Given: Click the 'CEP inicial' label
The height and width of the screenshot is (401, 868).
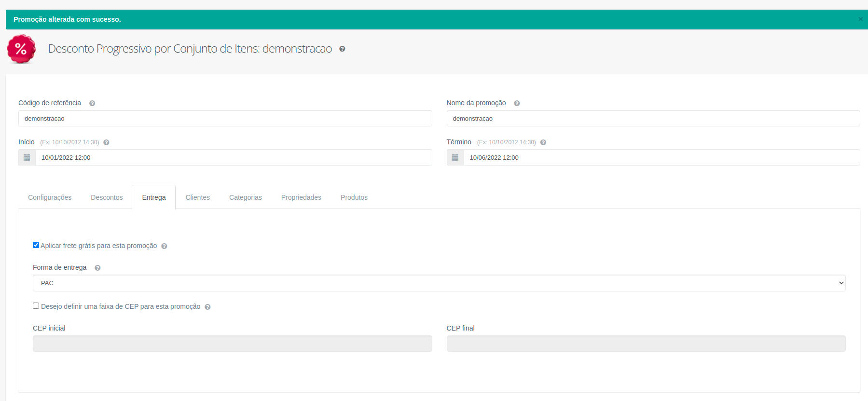Looking at the screenshot, I should coord(49,328).
